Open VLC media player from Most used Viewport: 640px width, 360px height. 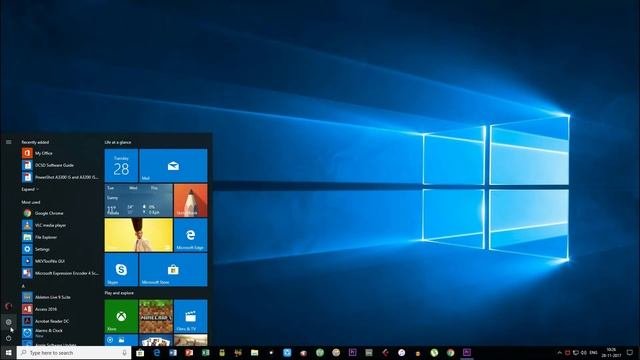pos(60,225)
